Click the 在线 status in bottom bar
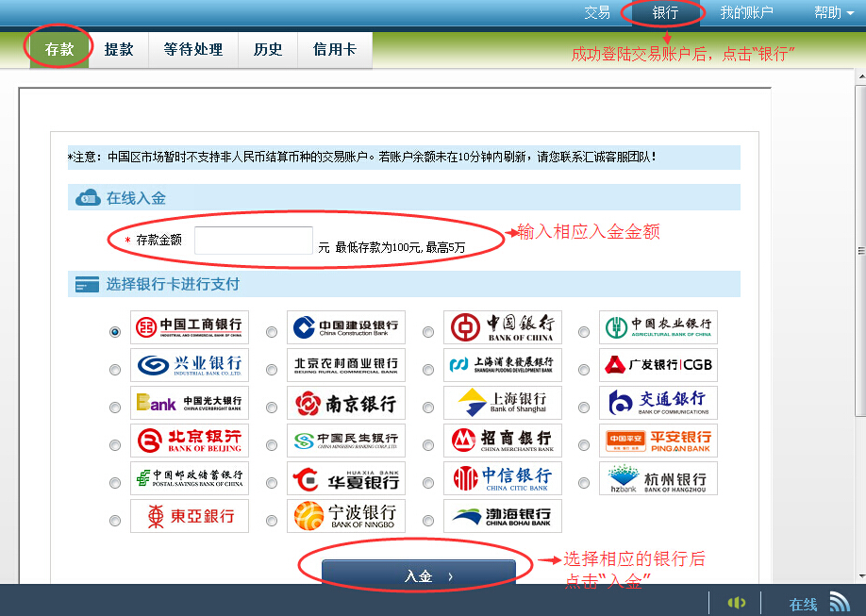The image size is (866, 616). [803, 605]
